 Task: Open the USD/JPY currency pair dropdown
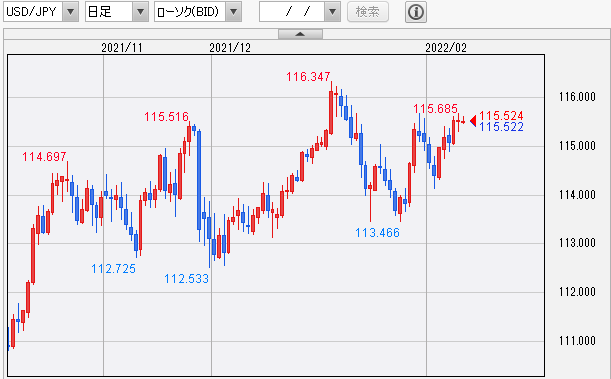[41, 12]
